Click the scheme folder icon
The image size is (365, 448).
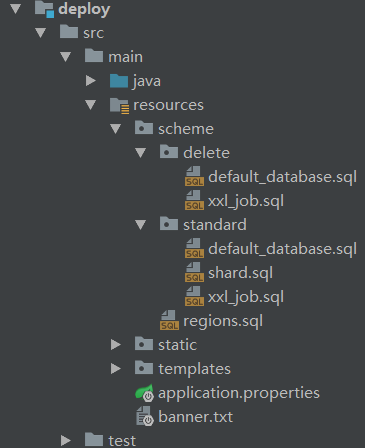point(144,128)
